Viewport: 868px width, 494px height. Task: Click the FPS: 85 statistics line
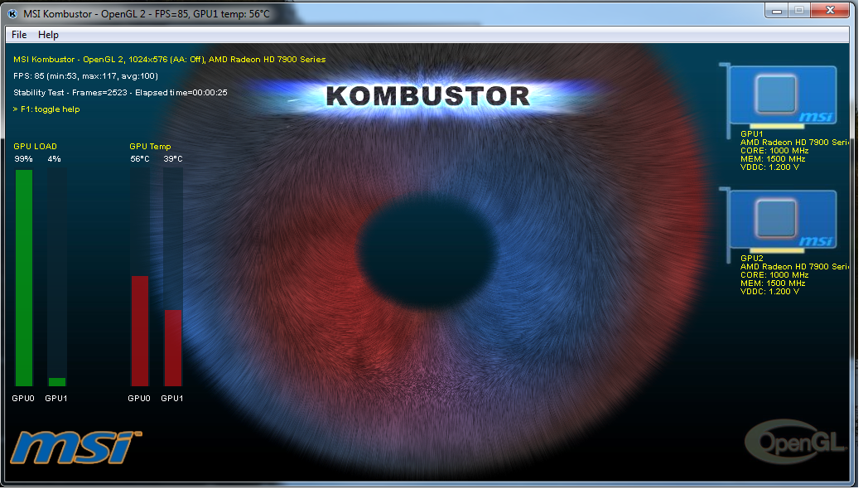tap(86, 76)
